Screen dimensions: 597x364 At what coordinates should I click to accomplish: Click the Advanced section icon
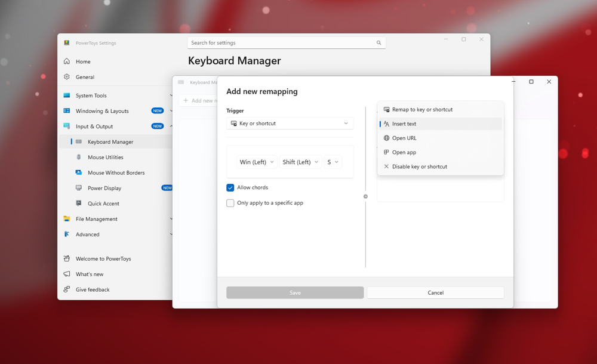pos(67,234)
